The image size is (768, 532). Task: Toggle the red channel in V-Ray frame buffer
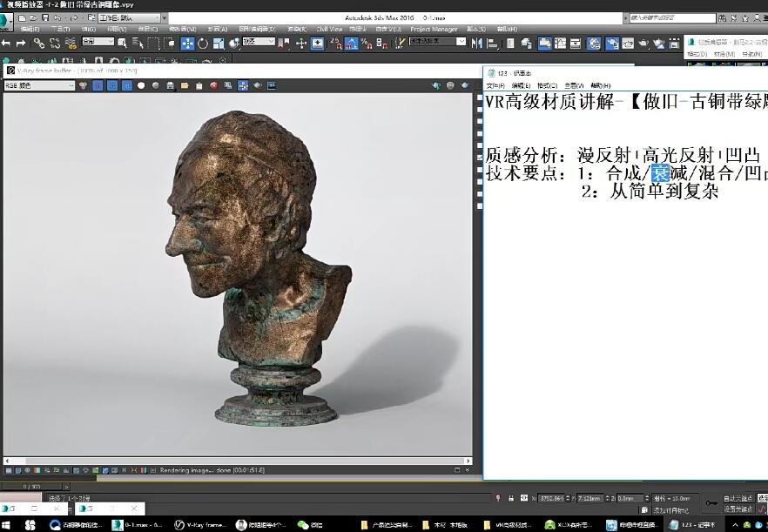point(97,86)
